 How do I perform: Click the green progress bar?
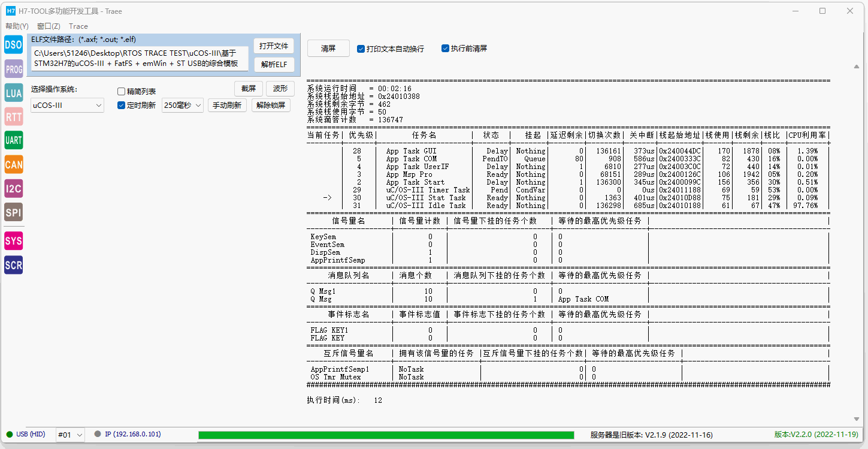[x=386, y=435]
